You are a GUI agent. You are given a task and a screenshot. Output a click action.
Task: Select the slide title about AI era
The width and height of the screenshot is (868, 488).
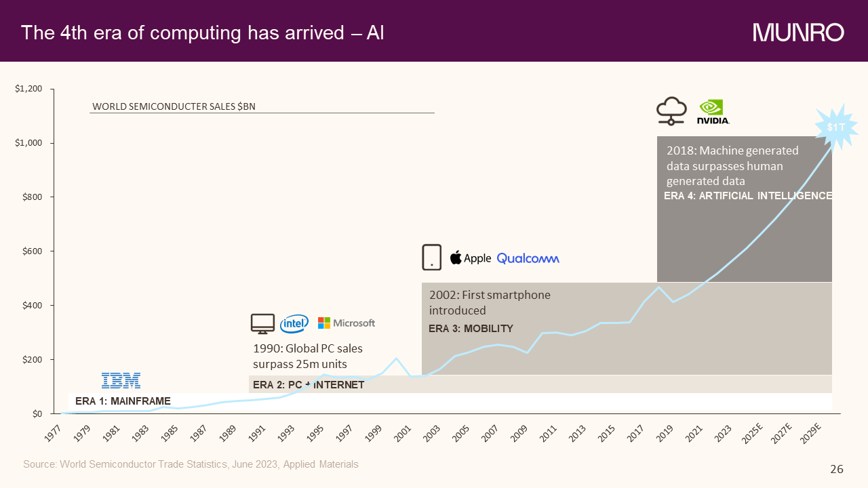[203, 33]
